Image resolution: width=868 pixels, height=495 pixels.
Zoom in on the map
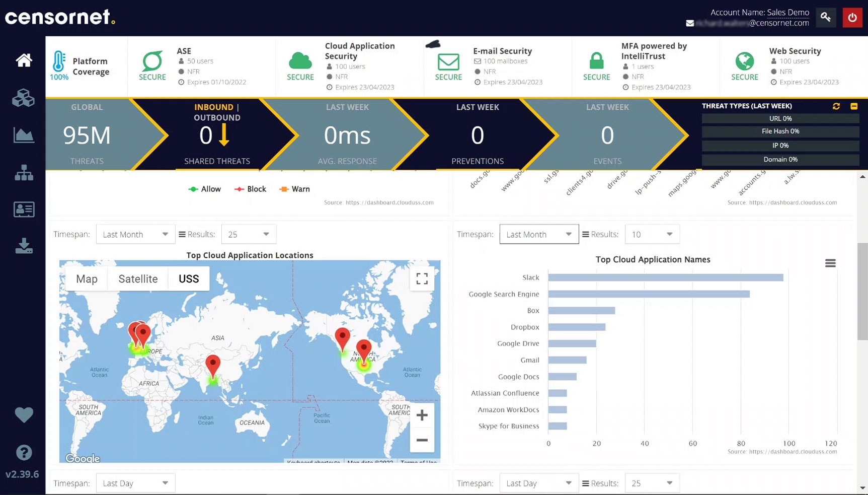[422, 415]
